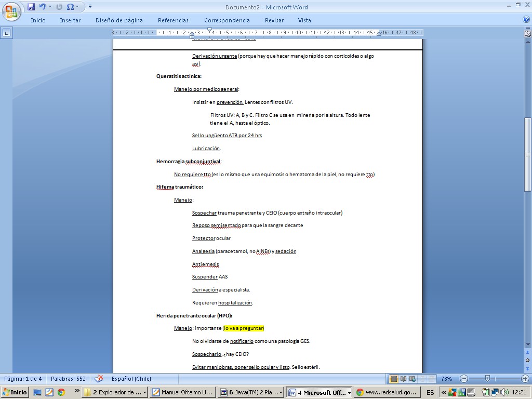532x399 pixels.
Task: Click the Español (Chile) language indicator
Action: coord(131,379)
